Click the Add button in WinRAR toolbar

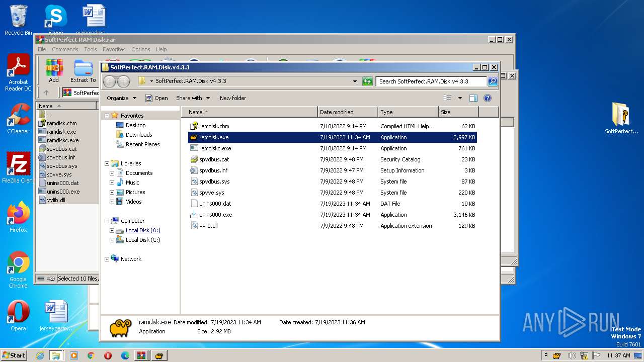click(x=54, y=71)
